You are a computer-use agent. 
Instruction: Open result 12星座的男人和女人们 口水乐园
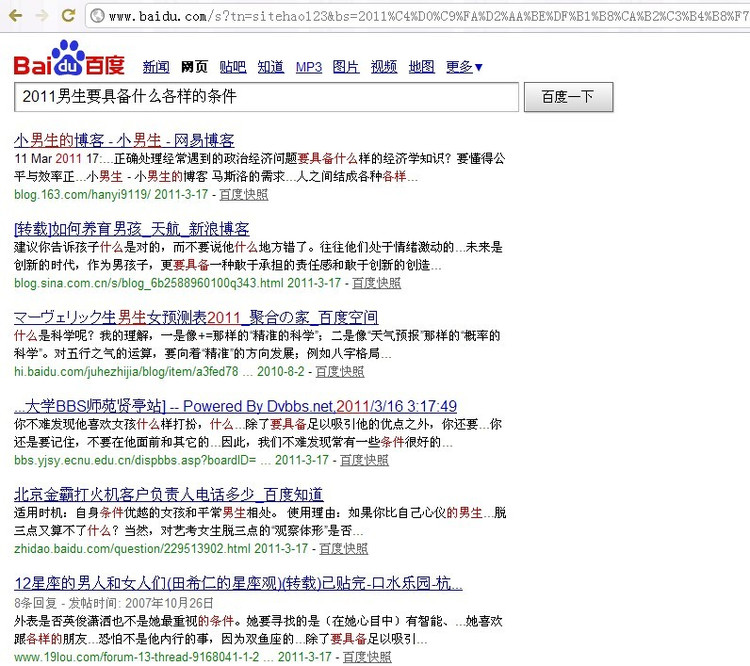point(238,583)
